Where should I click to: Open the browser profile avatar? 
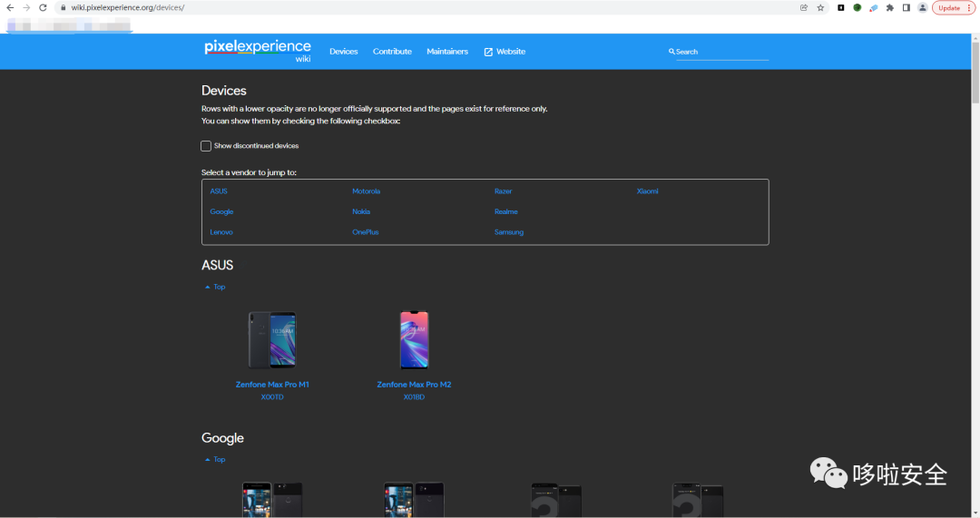click(923, 7)
